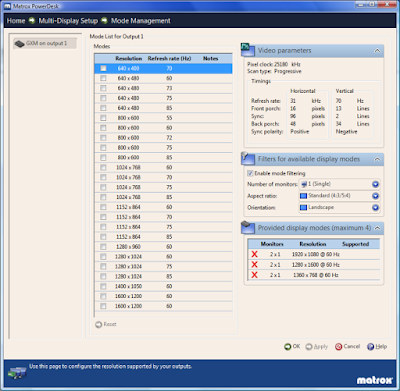Collapse the Video parameters panel
Viewport: 400px width, 391px height.
pos(377,51)
